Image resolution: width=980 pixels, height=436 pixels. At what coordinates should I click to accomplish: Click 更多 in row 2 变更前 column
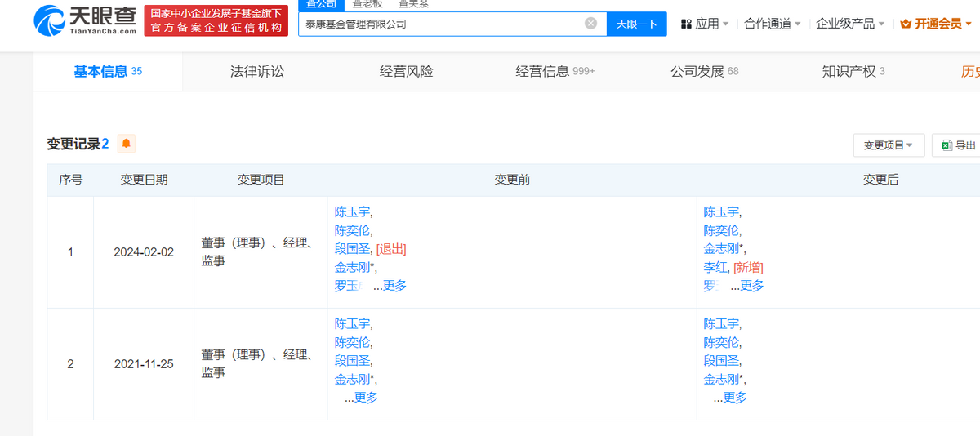[366, 398]
